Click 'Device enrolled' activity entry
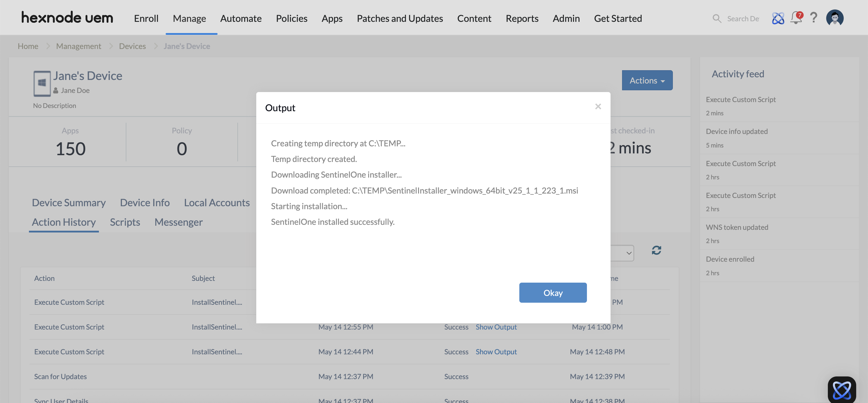This screenshot has height=403, width=868. 730,259
